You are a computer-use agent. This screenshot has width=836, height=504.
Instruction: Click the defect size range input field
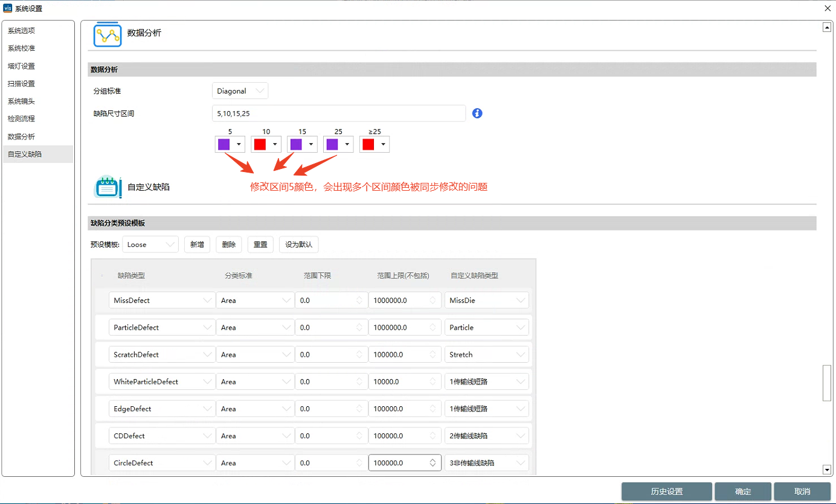click(x=338, y=113)
